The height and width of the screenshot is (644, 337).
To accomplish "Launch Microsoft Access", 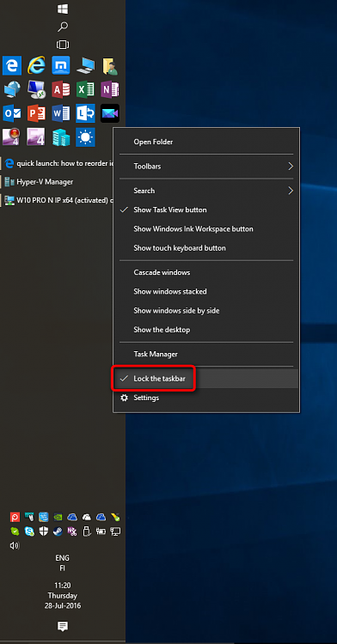I will coord(61,89).
